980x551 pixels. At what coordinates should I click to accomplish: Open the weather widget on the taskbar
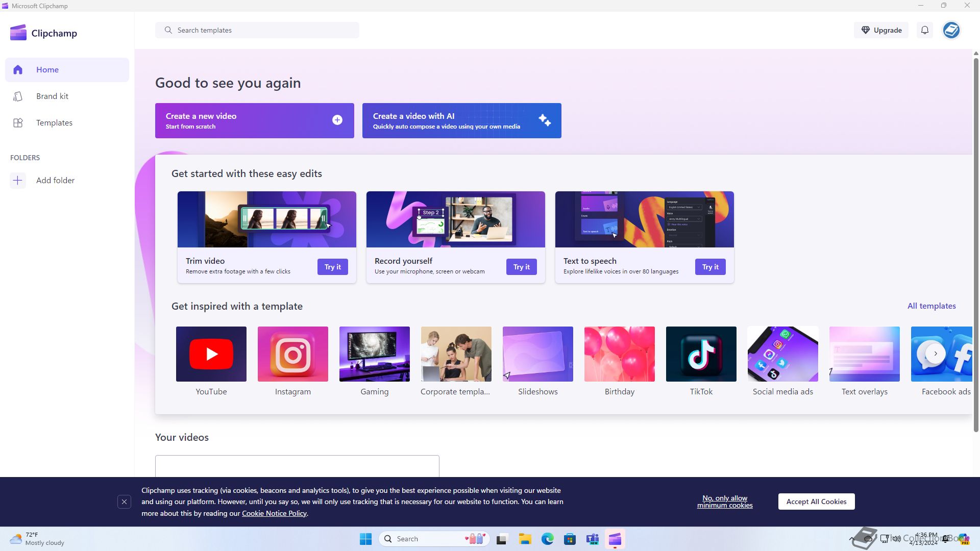pos(38,539)
